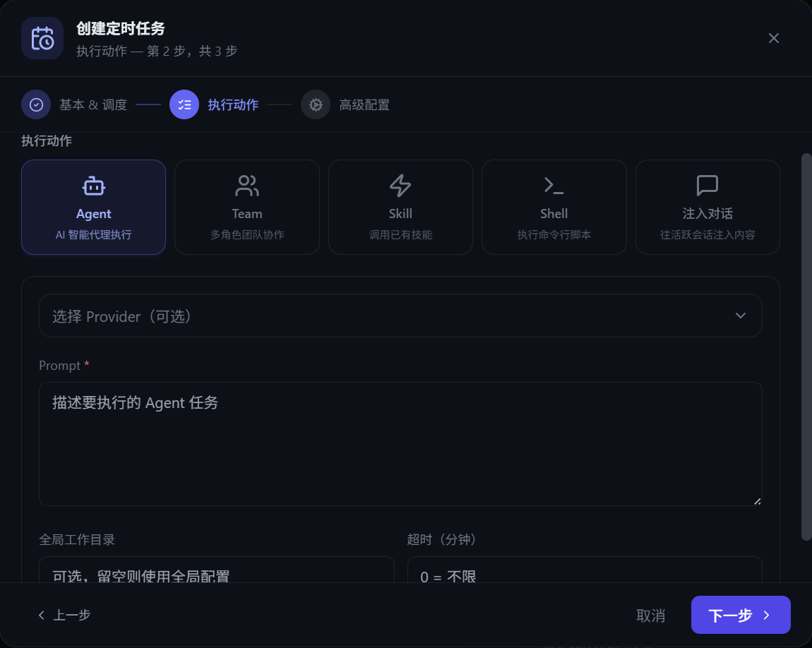Click the Prompt textarea resize handle
The width and height of the screenshot is (812, 648).
757,501
